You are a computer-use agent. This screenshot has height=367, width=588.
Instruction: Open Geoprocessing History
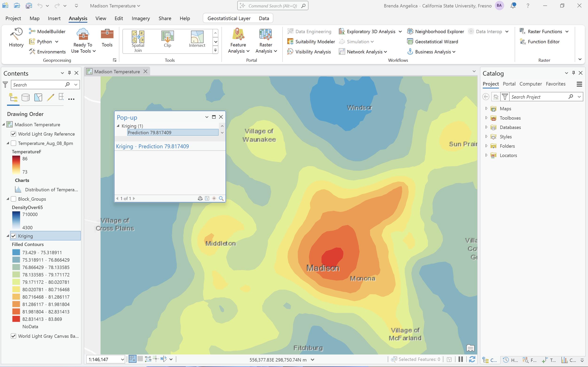16,38
